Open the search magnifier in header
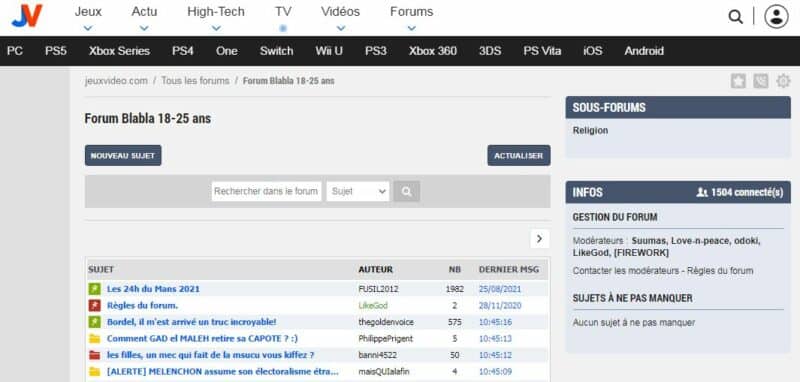The image size is (800, 382). [x=735, y=16]
